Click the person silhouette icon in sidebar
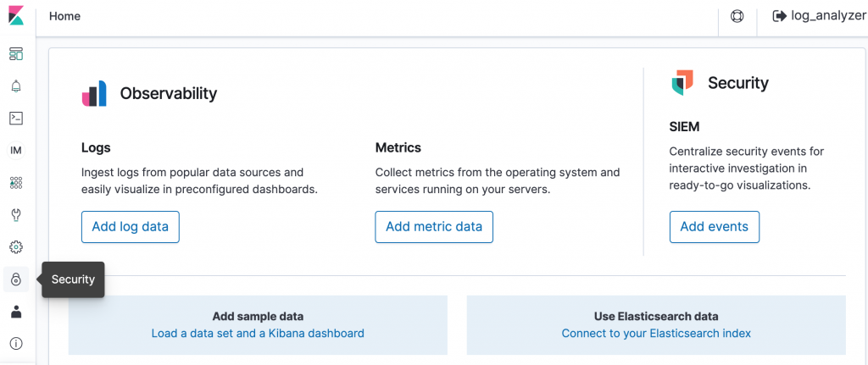 point(16,312)
